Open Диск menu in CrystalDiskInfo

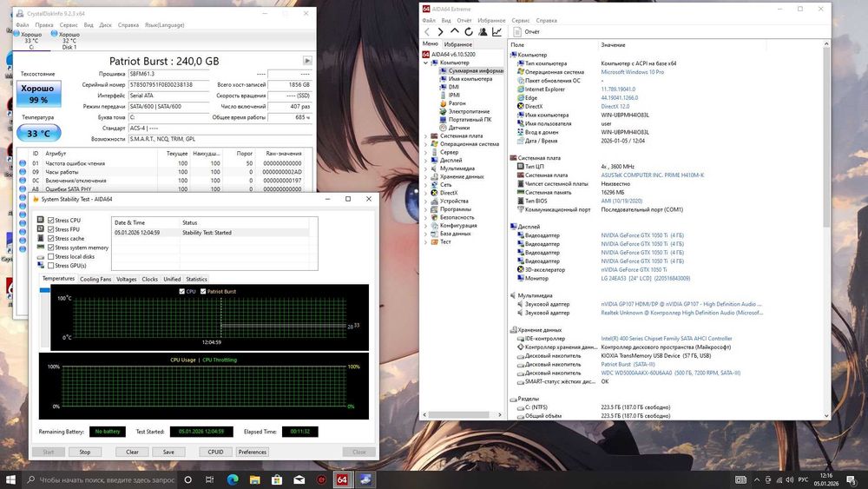click(105, 25)
